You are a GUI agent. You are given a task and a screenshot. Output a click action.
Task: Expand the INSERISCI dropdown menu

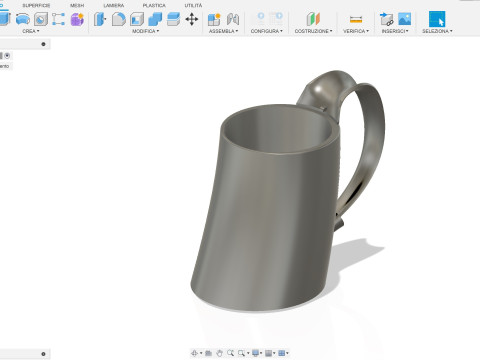coord(395,31)
